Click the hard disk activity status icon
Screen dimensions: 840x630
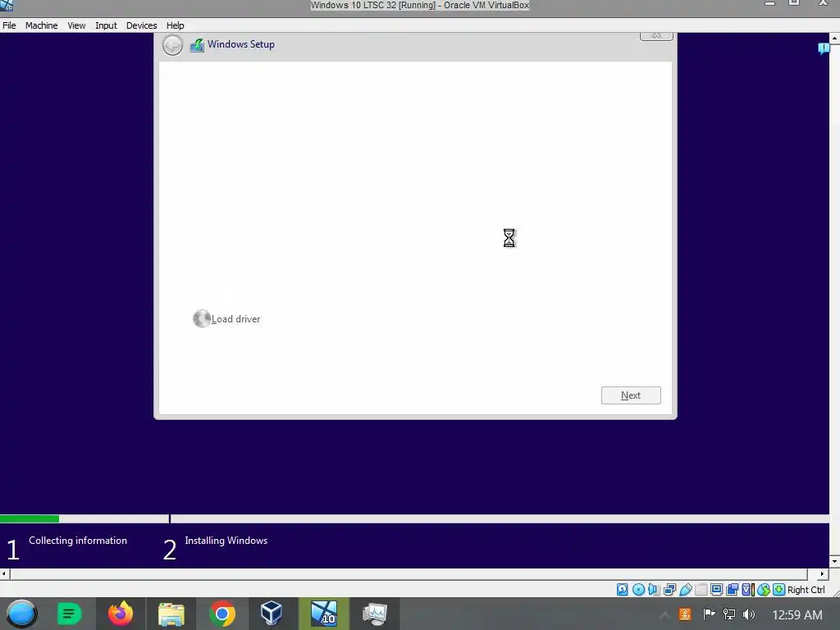pyautogui.click(x=622, y=590)
